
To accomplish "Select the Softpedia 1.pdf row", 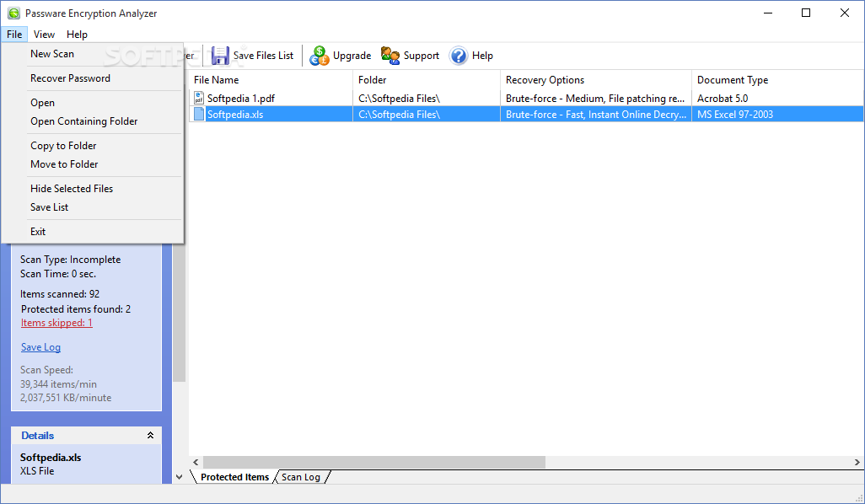I will tap(526, 98).
